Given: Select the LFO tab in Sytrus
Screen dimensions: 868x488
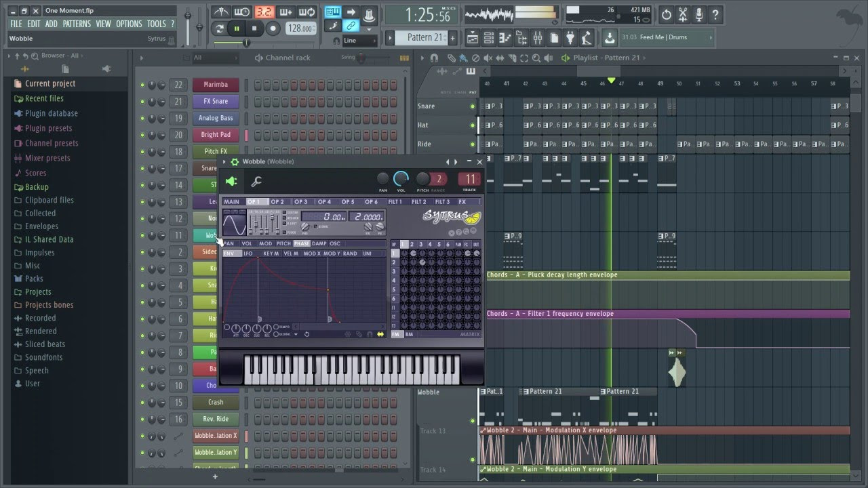Looking at the screenshot, I should click(248, 253).
